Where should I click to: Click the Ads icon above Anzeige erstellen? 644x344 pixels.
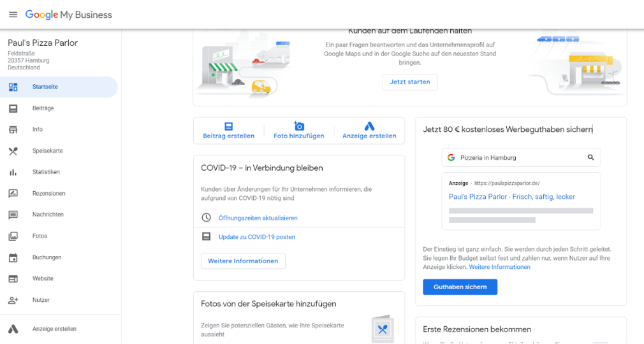tap(369, 126)
